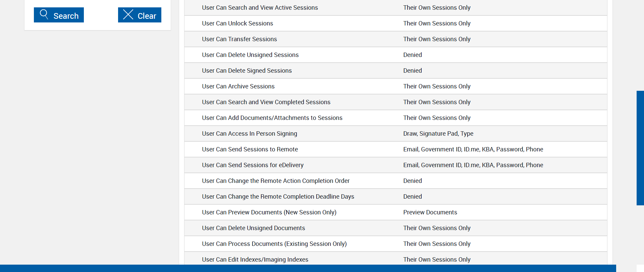Click the Search button with magnifier icon
Image resolution: width=644 pixels, height=272 pixels.
59,15
